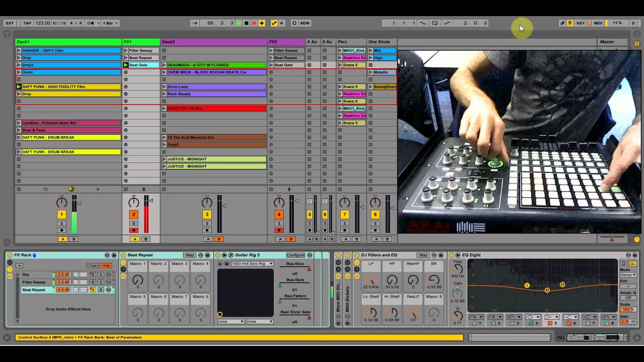Image resolution: width=644 pixels, height=362 pixels.
Task: Launch the DAFT PUNK - HIGH FIDELITY clip
Action: tap(19, 87)
